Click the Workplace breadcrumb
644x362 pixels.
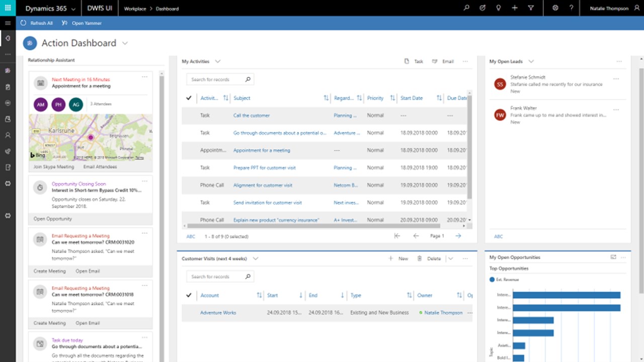[134, 9]
